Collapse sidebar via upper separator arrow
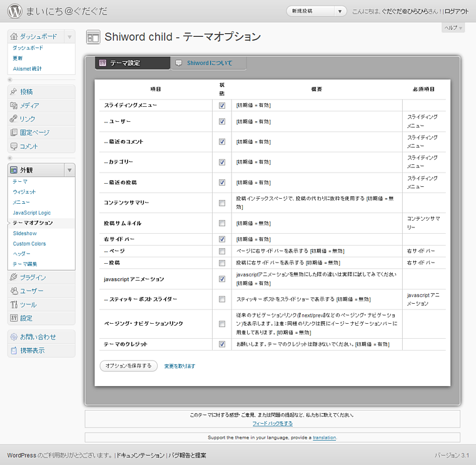 point(10,80)
